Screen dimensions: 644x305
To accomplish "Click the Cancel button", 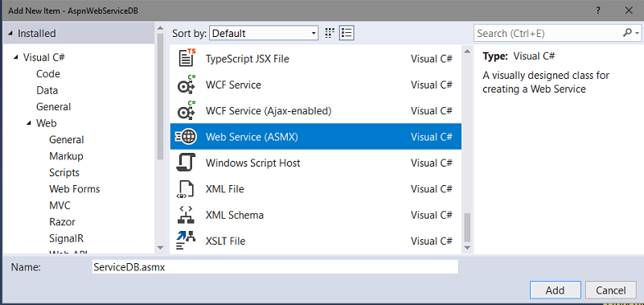I will [611, 291].
